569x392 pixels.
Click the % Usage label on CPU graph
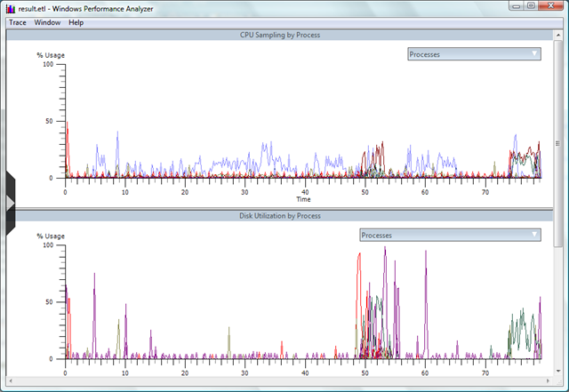coord(50,55)
